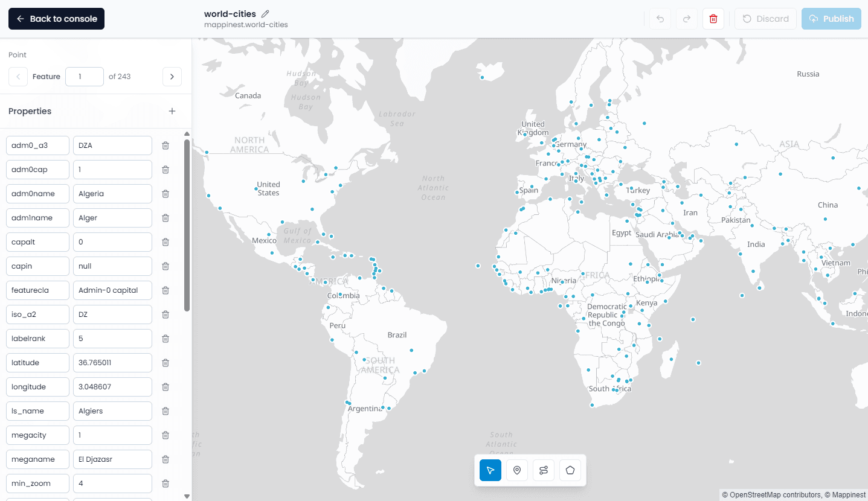Viewport: 868px width, 501px height.
Task: Add a new property with plus icon
Action: pyautogui.click(x=172, y=111)
